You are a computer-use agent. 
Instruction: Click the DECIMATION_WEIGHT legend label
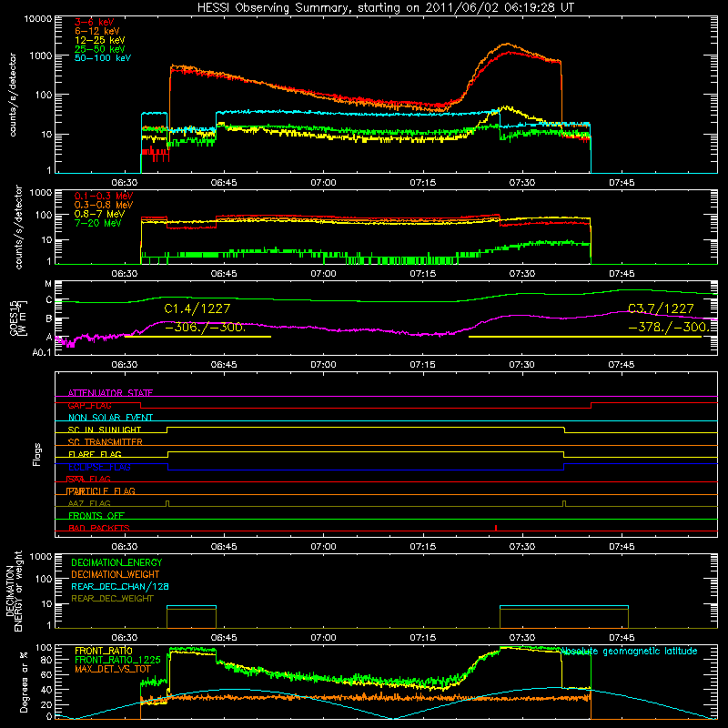point(116,574)
